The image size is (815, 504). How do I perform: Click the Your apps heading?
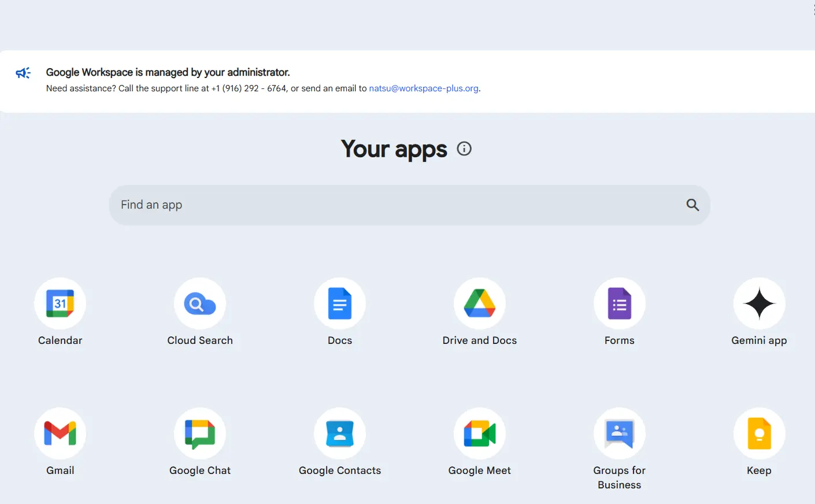click(394, 149)
